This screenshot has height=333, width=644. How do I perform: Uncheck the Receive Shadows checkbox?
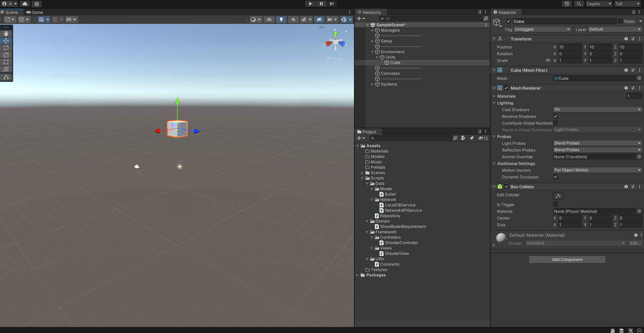pos(556,116)
